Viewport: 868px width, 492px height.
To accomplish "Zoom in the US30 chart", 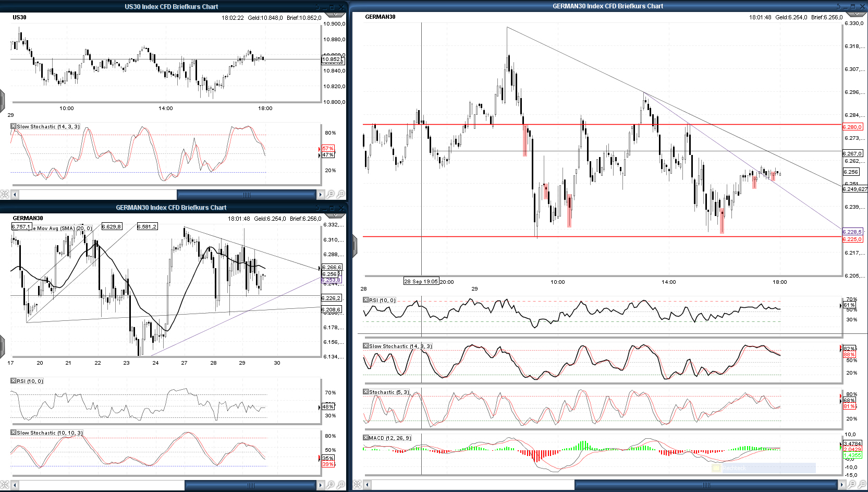I will tap(341, 195).
